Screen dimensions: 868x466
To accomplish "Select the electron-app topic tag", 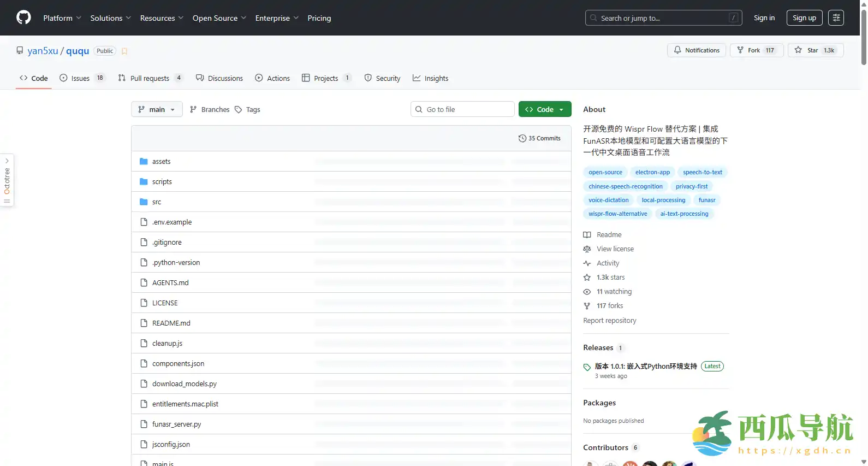I will 652,173.
